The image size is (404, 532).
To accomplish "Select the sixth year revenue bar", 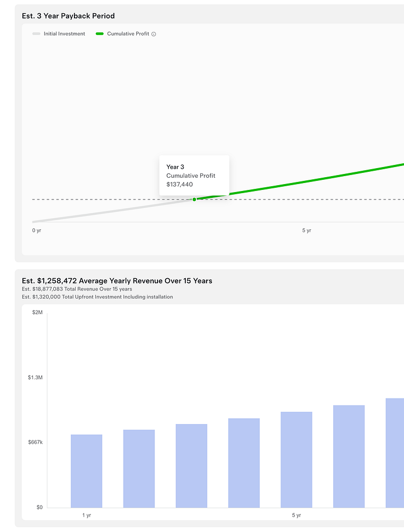I will click(x=349, y=456).
